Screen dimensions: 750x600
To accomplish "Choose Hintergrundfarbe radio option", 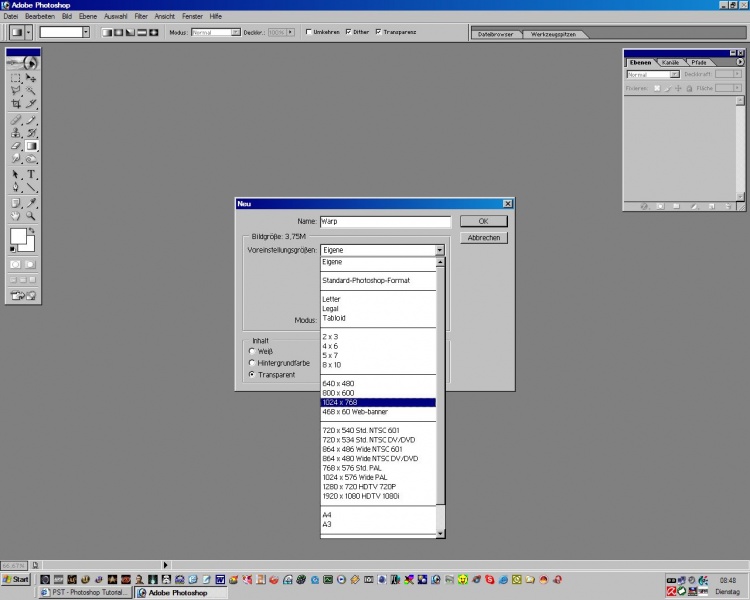I will 252,363.
